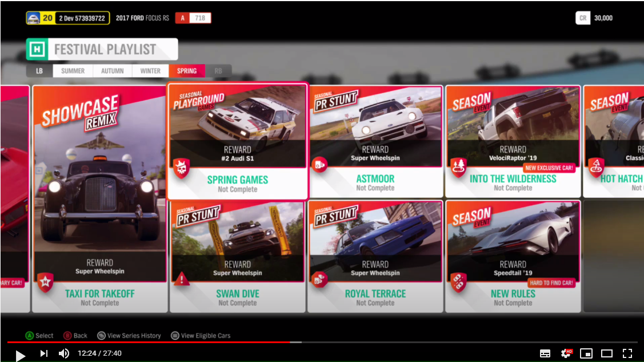Click the Swan Dive event title

(x=237, y=294)
